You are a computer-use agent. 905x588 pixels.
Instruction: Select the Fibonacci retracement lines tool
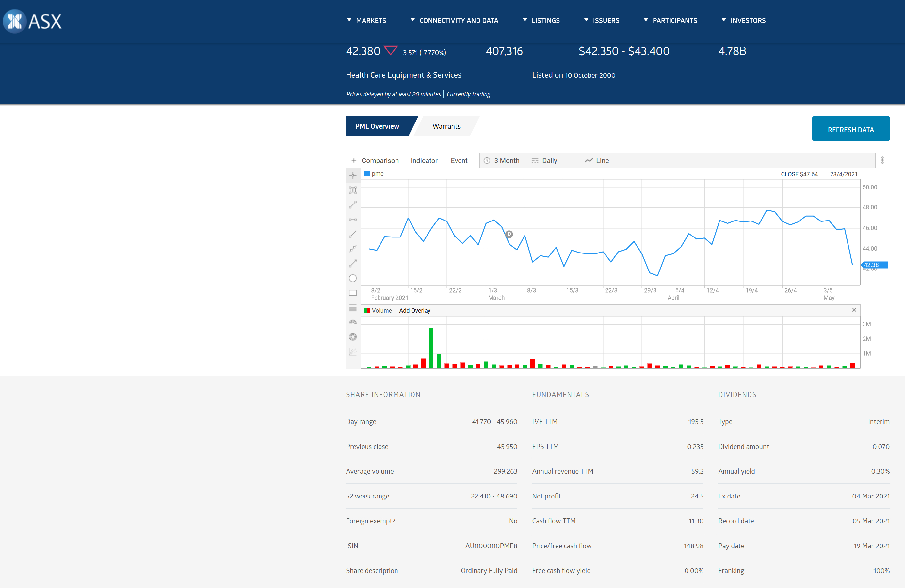click(353, 308)
